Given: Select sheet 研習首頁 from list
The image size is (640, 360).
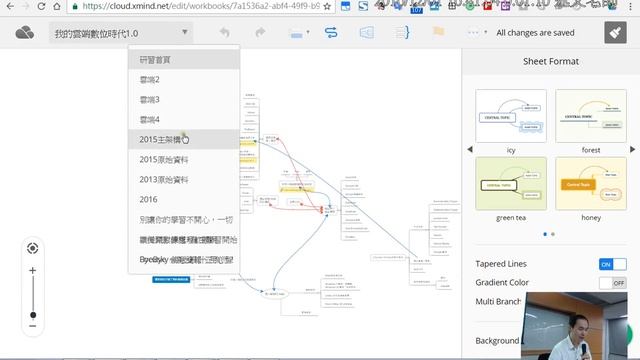Looking at the screenshot, I should [x=184, y=60].
